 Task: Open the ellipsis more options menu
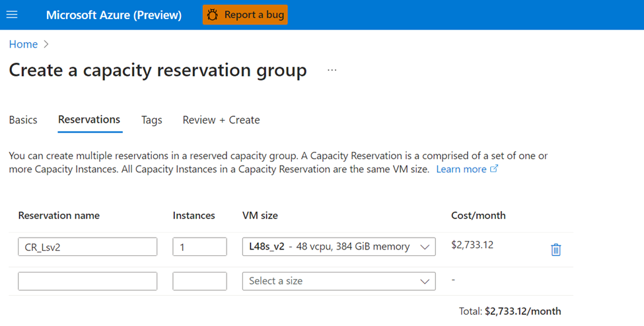pos(332,70)
